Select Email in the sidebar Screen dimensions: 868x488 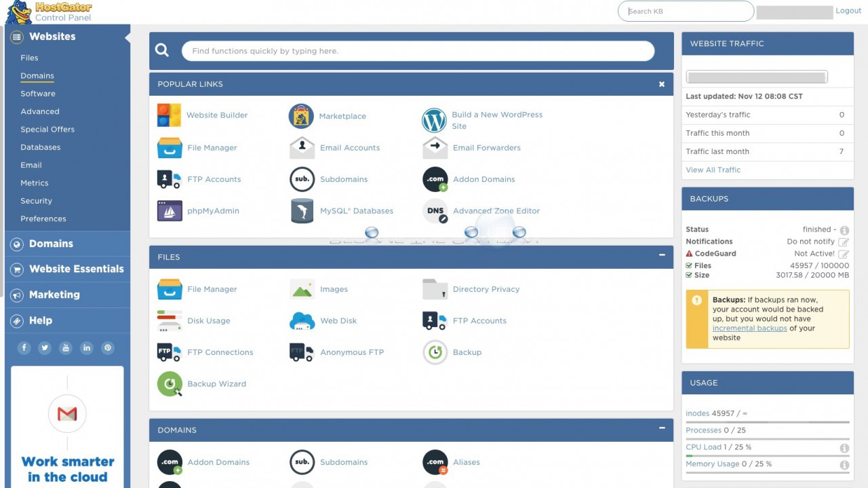tap(31, 165)
